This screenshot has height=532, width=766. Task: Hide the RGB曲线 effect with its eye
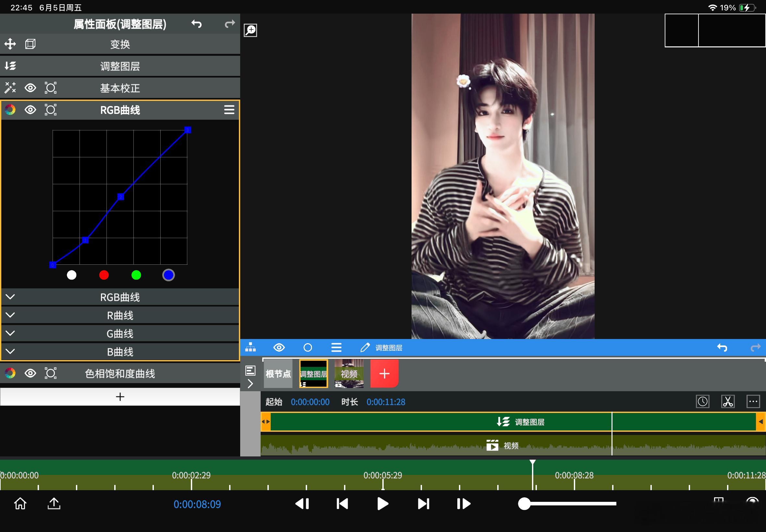click(30, 110)
